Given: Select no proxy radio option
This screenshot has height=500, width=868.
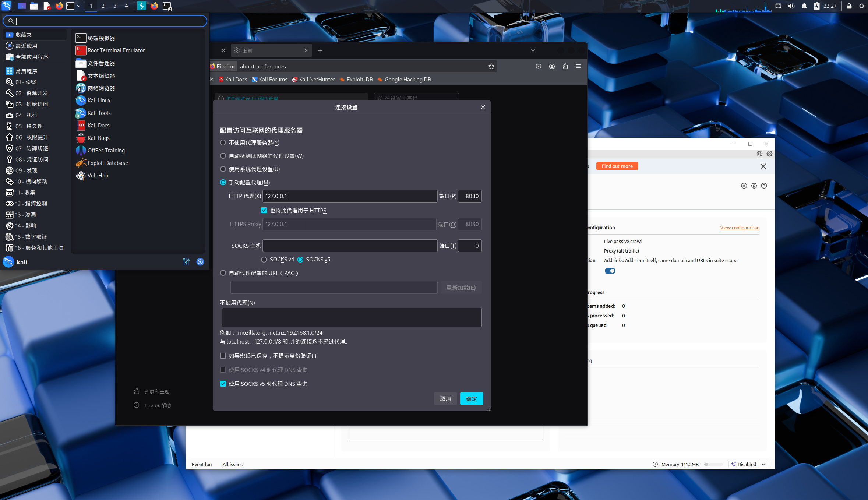Looking at the screenshot, I should [x=223, y=142].
